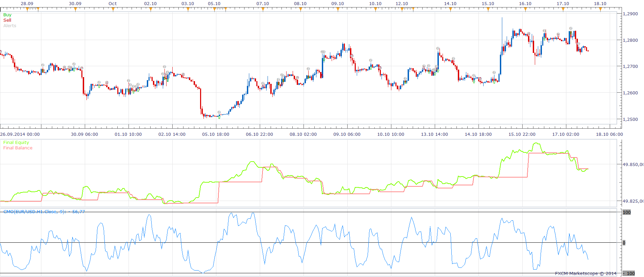
Task: Click the 0 level label on the CMO axis
Action: click(x=624, y=243)
